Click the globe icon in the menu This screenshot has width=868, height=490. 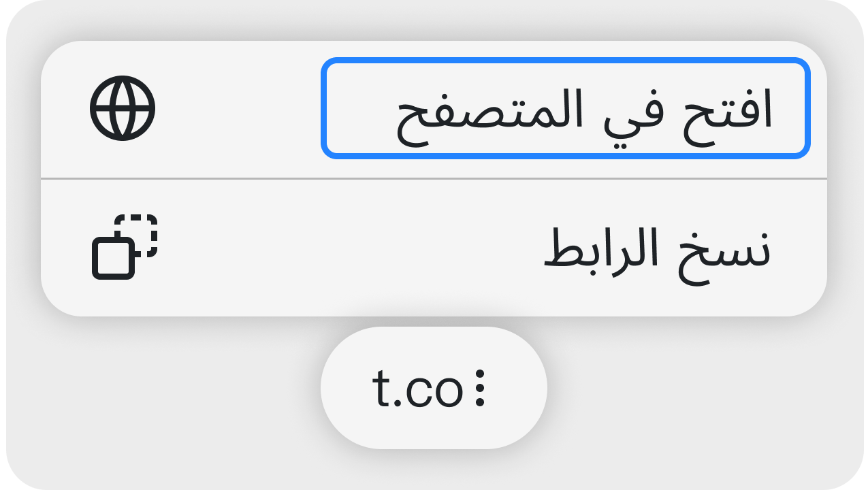point(123,108)
